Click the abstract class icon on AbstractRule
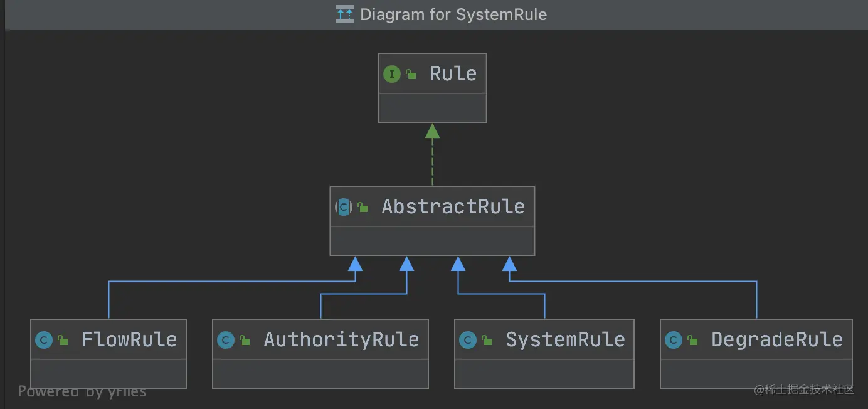 [x=344, y=207]
